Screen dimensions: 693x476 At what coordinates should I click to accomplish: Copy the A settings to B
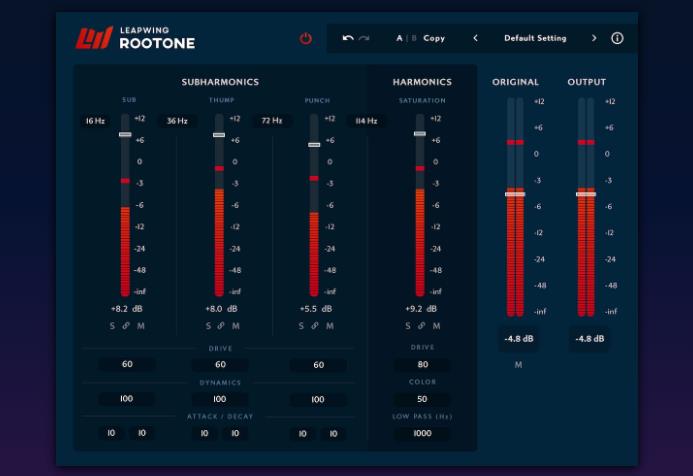tap(434, 38)
